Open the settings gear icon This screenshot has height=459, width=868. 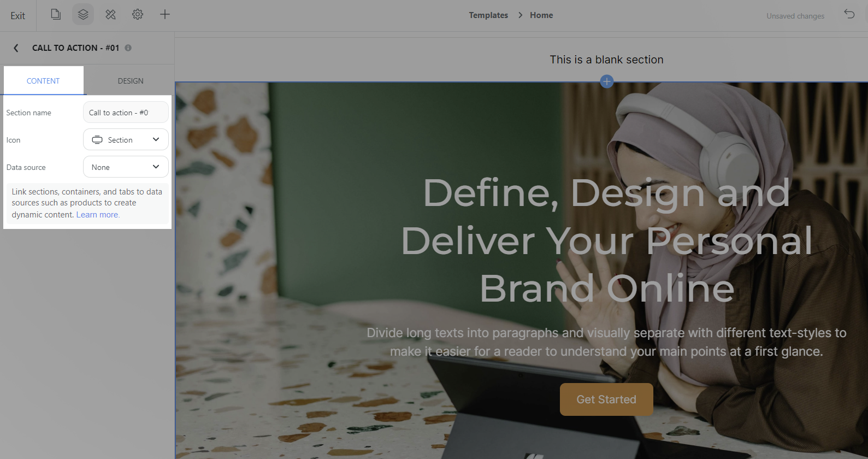(x=138, y=15)
